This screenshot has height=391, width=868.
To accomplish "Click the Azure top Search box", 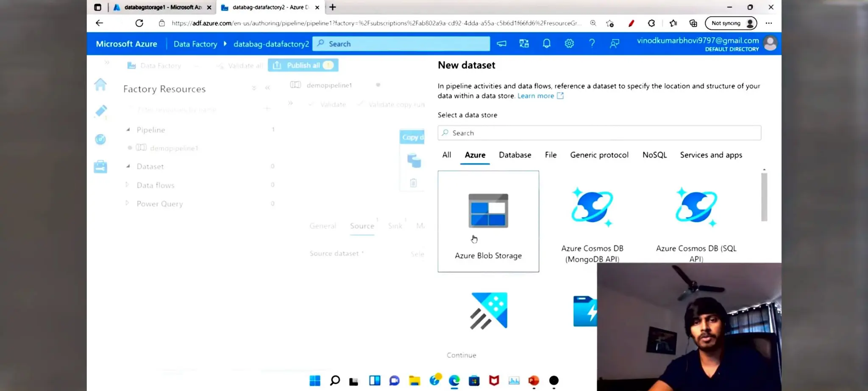I will pyautogui.click(x=401, y=44).
